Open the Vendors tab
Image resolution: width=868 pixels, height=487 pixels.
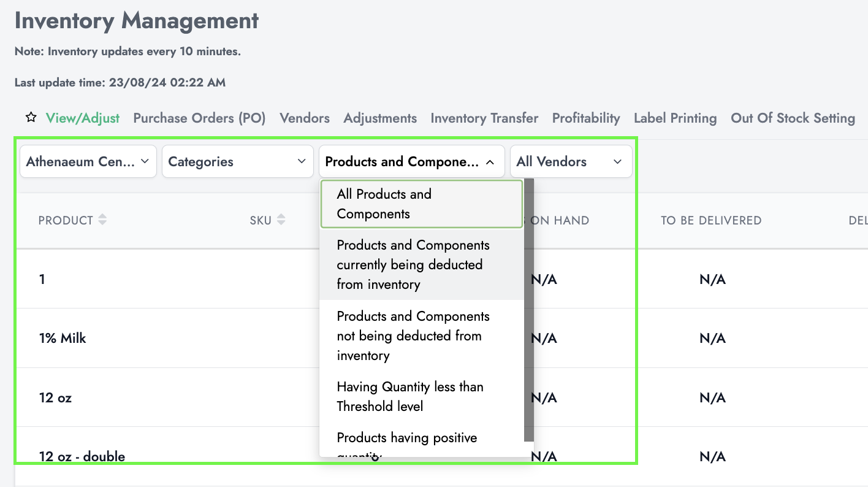click(305, 118)
